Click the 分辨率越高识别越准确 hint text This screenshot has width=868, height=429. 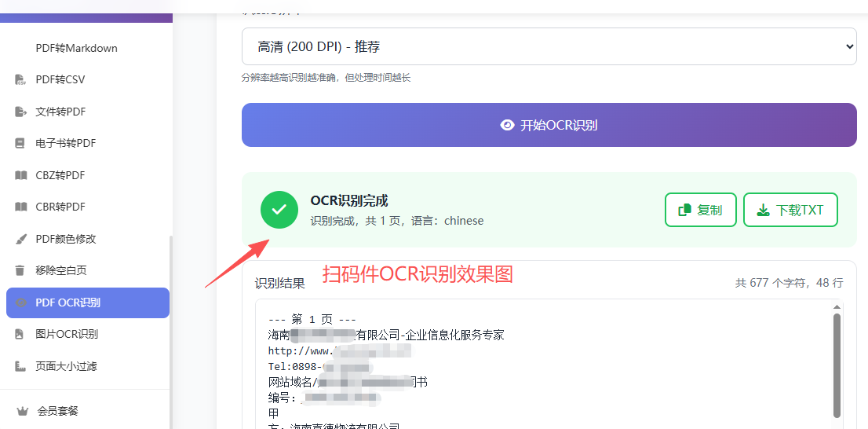326,78
